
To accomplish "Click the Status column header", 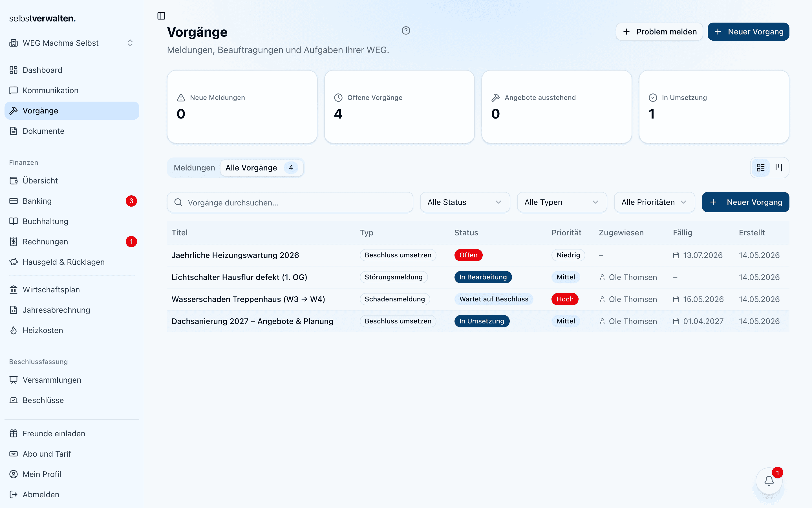I will click(x=466, y=233).
